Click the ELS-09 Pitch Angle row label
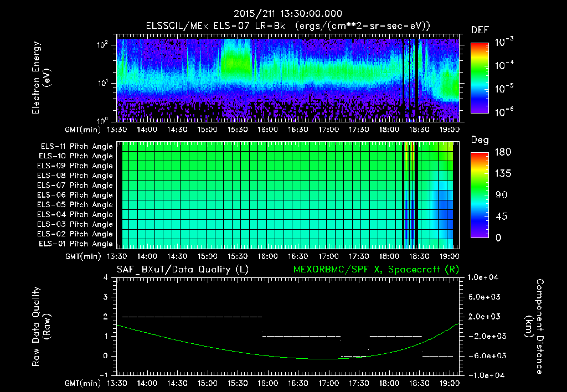The image size is (567, 392). [75, 166]
